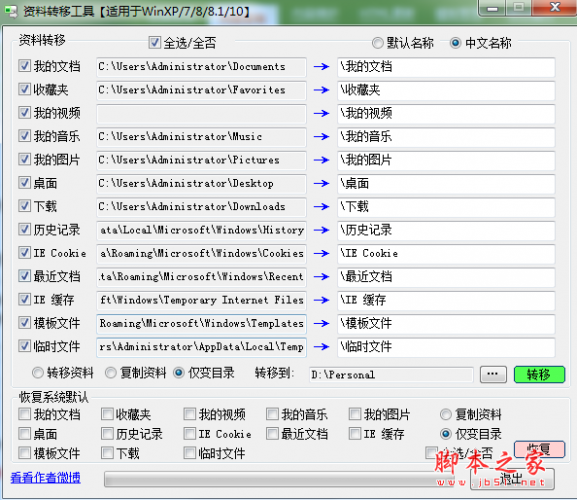This screenshot has height=500, width=577.
Task: Click the empty 我的视频 source path field
Action: [x=201, y=113]
